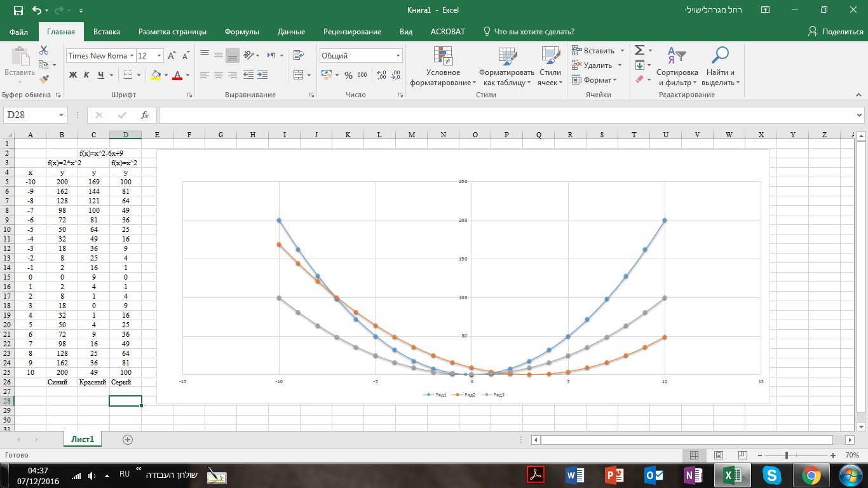
Task: Align cell text to the left
Action: pyautogui.click(x=205, y=75)
